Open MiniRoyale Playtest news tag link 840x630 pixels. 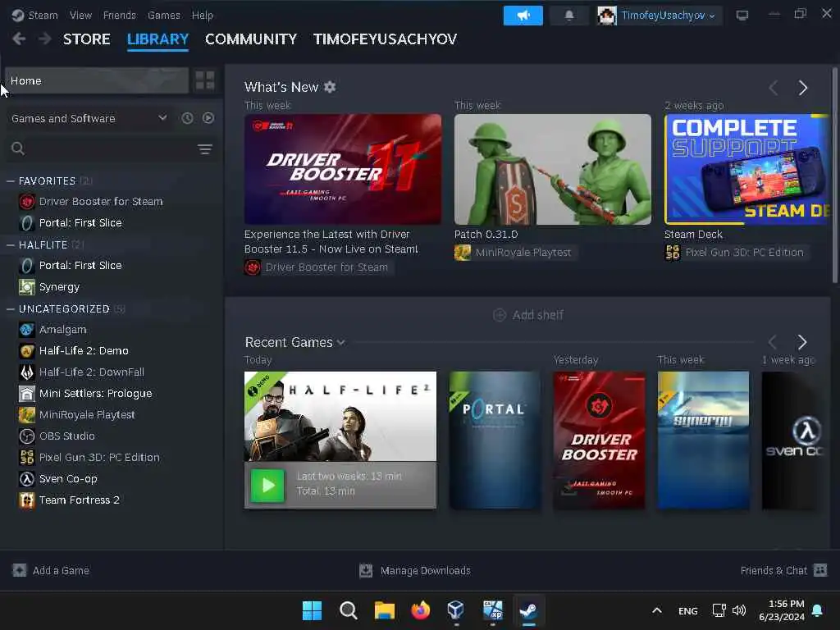tap(515, 253)
